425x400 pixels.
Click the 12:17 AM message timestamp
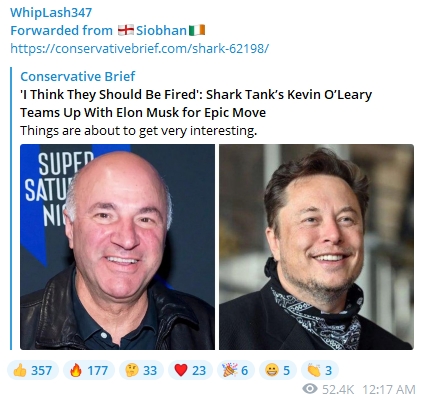point(389,389)
